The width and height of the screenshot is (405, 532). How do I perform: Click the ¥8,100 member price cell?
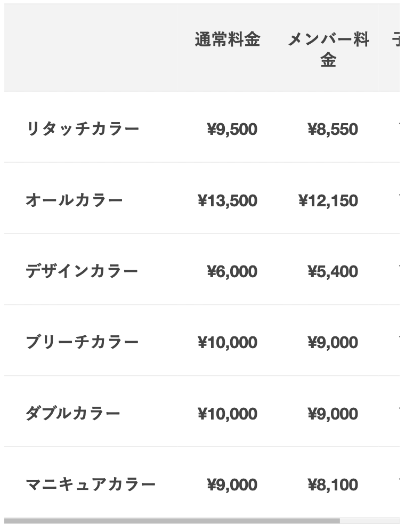(333, 485)
